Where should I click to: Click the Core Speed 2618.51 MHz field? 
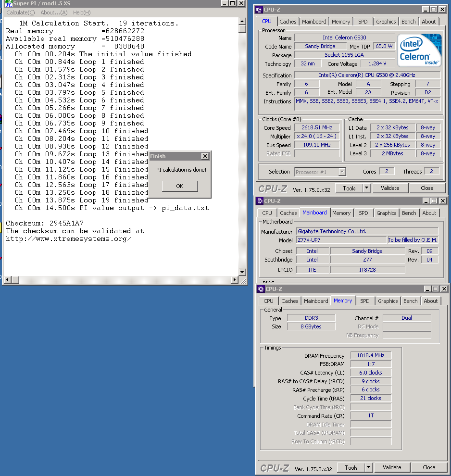pos(316,128)
